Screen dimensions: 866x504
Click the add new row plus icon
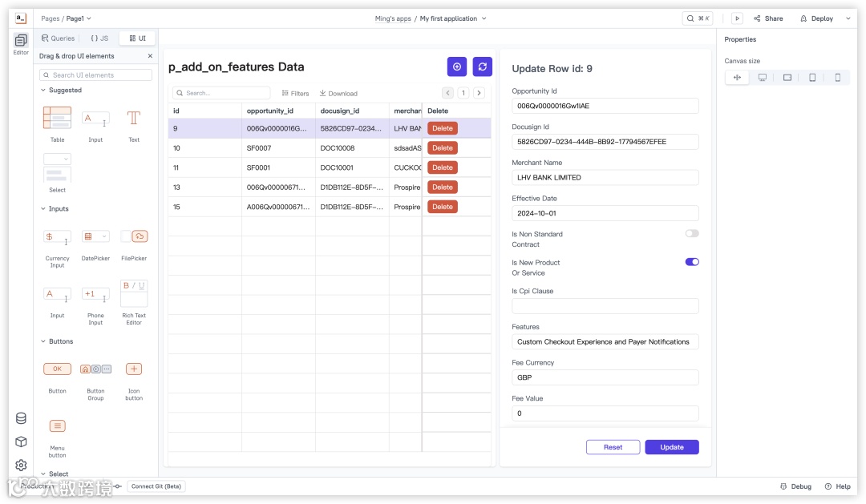(x=457, y=67)
